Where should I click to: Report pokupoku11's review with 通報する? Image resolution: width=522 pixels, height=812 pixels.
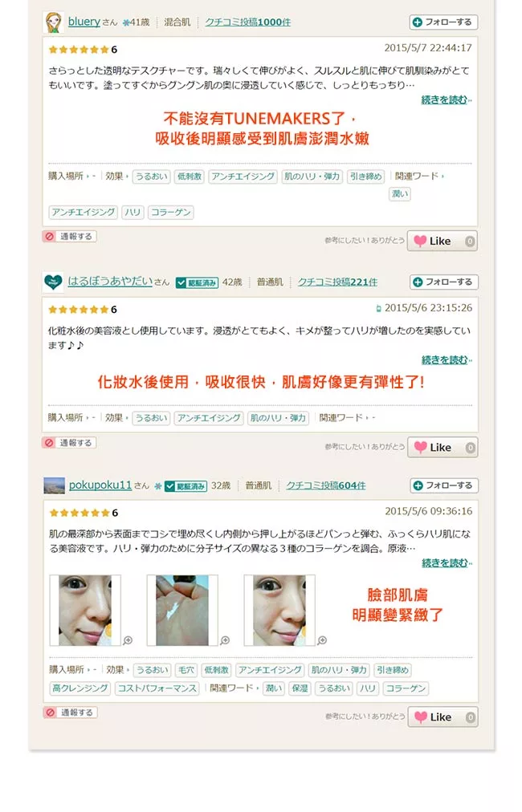(x=71, y=713)
